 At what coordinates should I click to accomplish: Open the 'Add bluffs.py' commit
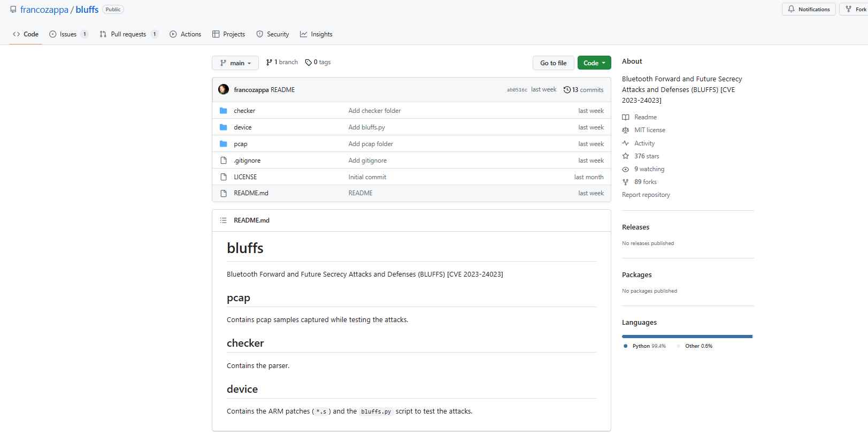click(x=366, y=127)
